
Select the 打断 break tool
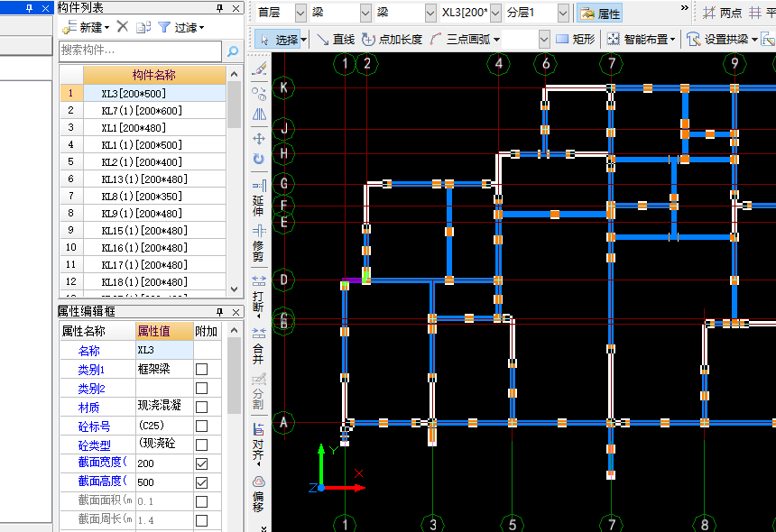(x=259, y=295)
